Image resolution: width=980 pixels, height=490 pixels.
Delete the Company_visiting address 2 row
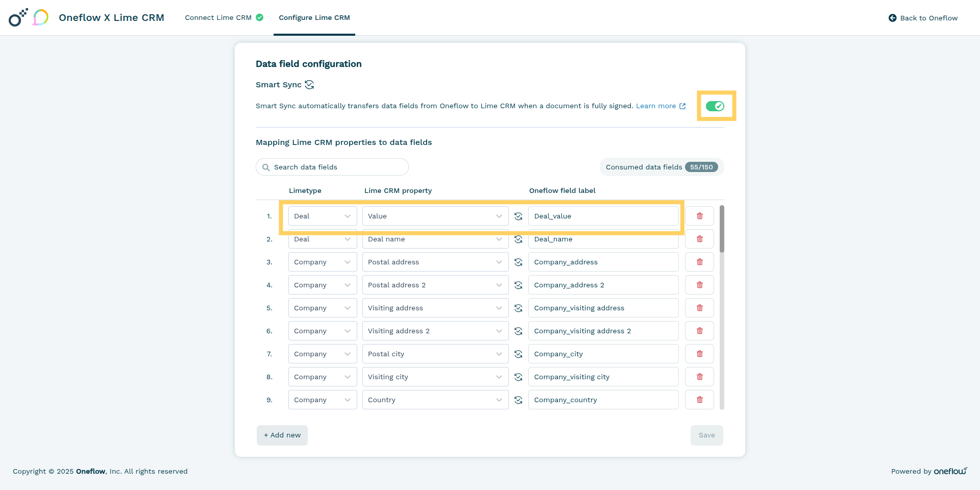click(x=699, y=331)
